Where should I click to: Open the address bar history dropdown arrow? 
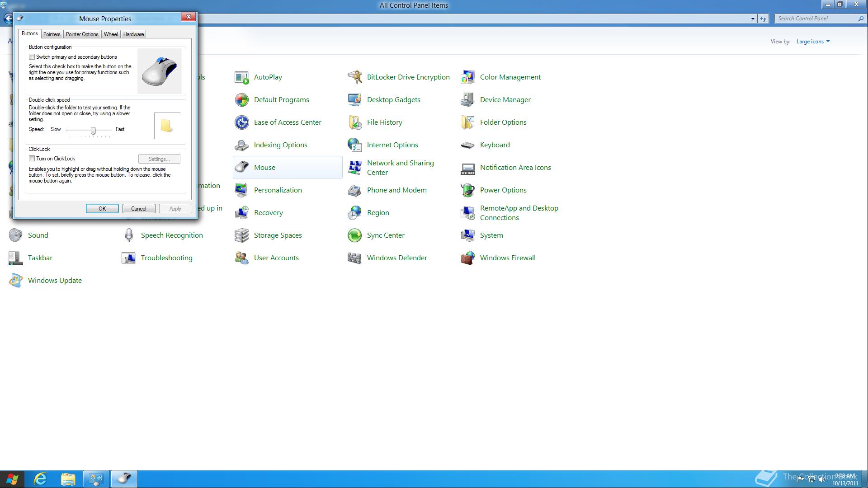click(x=753, y=19)
